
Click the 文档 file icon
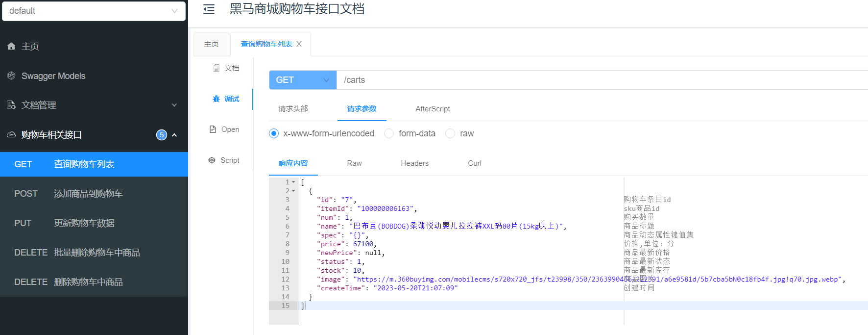coord(216,68)
